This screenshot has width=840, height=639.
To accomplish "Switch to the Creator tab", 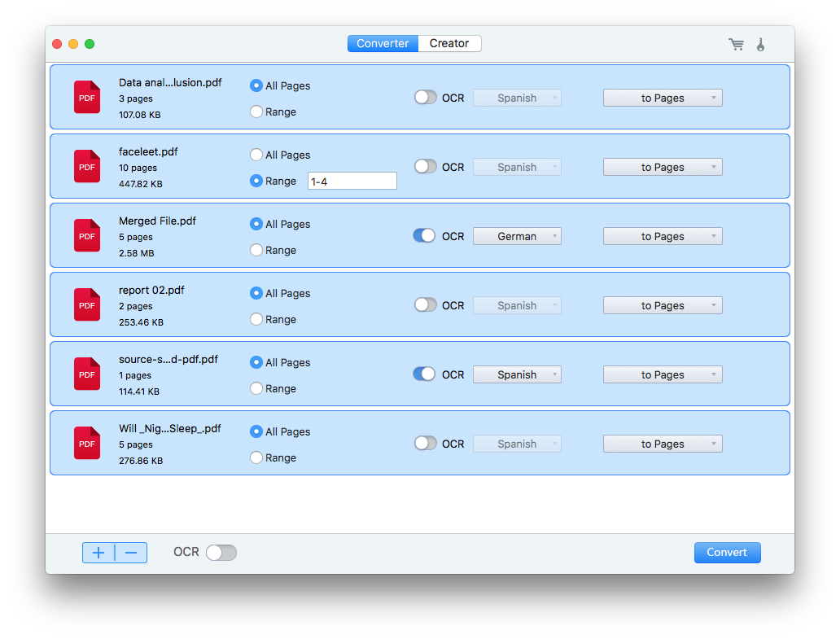I will [x=449, y=43].
